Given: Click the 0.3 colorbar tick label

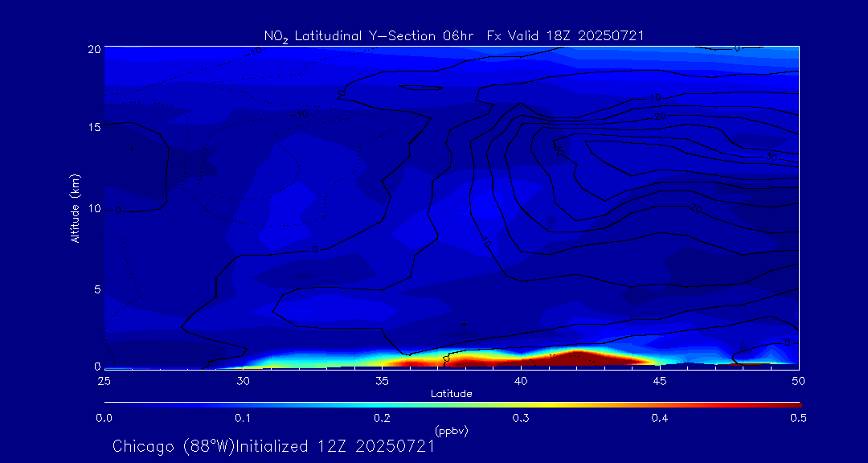Looking at the screenshot, I should [521, 418].
